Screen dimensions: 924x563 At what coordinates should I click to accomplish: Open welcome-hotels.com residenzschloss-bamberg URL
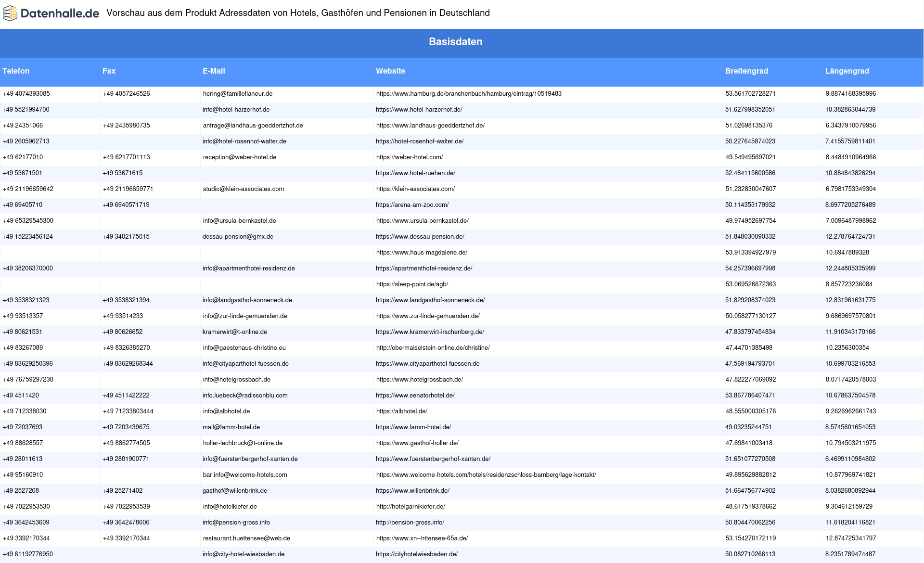click(486, 475)
